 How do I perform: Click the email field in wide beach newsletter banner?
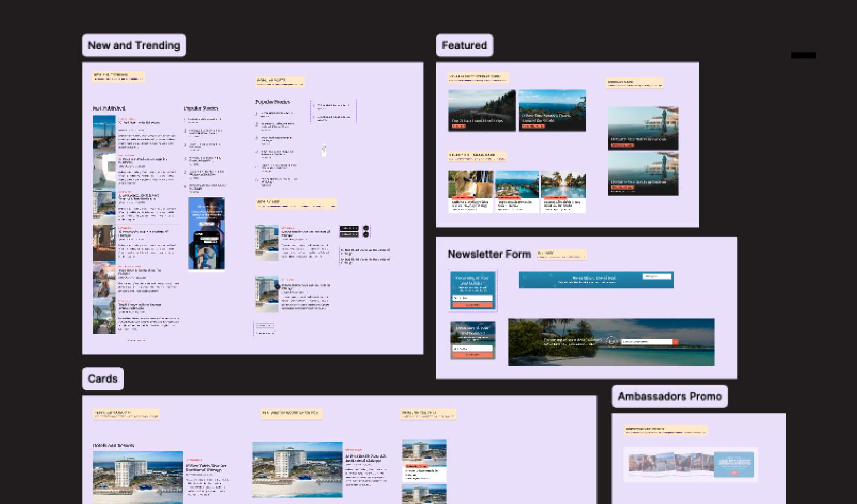click(x=647, y=342)
